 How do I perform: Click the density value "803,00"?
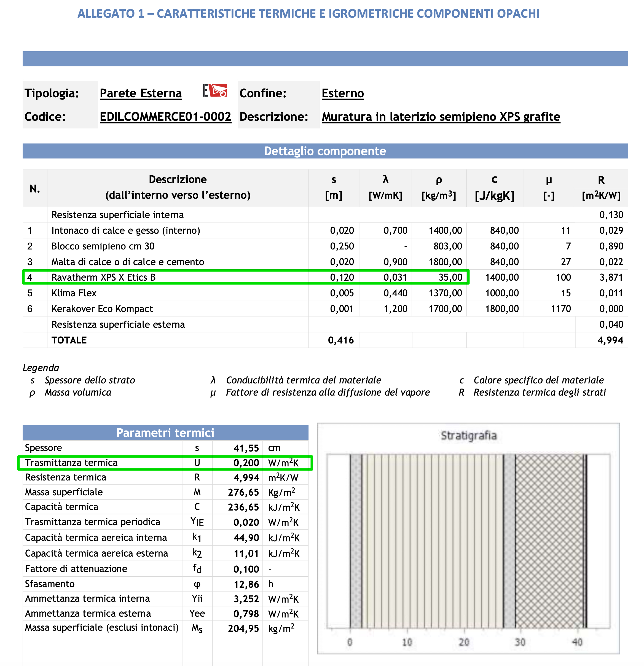pos(447,246)
